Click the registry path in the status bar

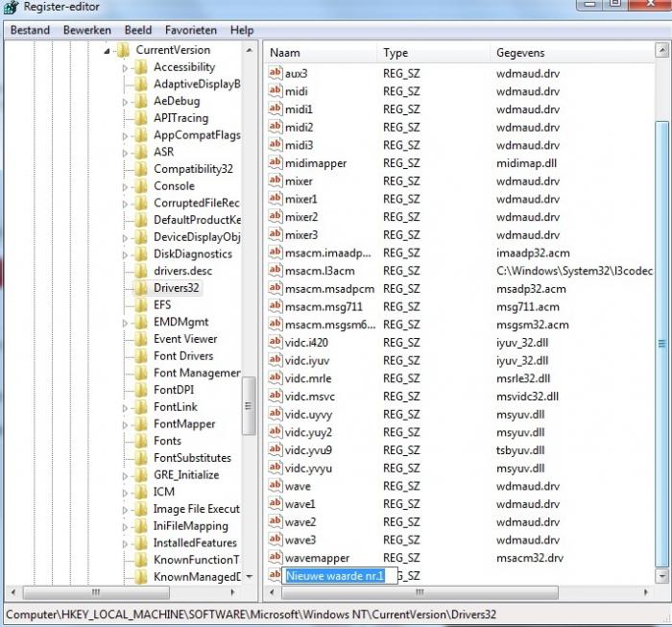pos(252,615)
